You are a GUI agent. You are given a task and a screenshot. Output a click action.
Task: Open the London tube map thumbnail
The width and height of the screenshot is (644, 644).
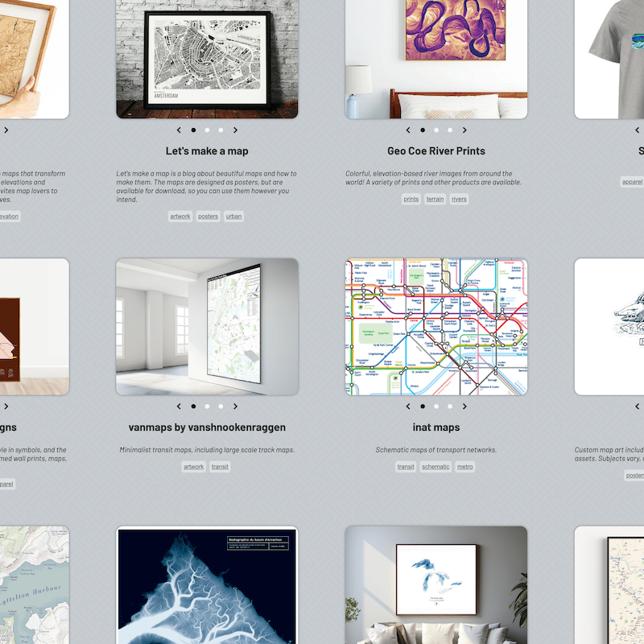point(436,327)
